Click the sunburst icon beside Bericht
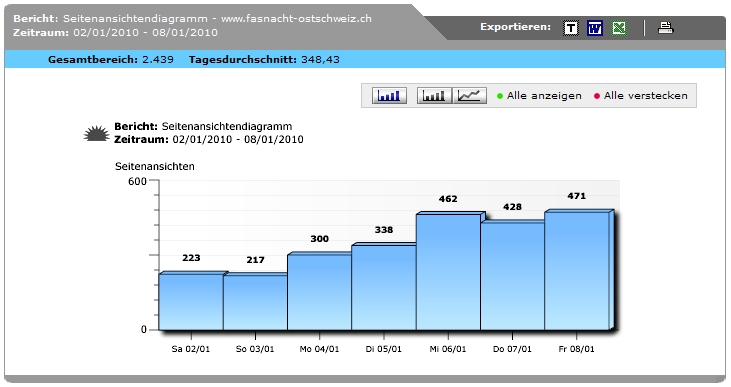Image resolution: width=731 pixels, height=387 pixels. click(97, 133)
